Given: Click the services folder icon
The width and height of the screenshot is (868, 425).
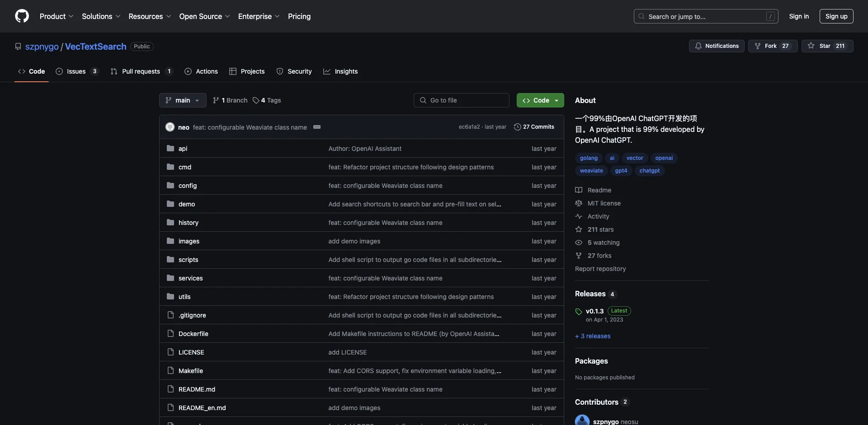Looking at the screenshot, I should pyautogui.click(x=170, y=278).
